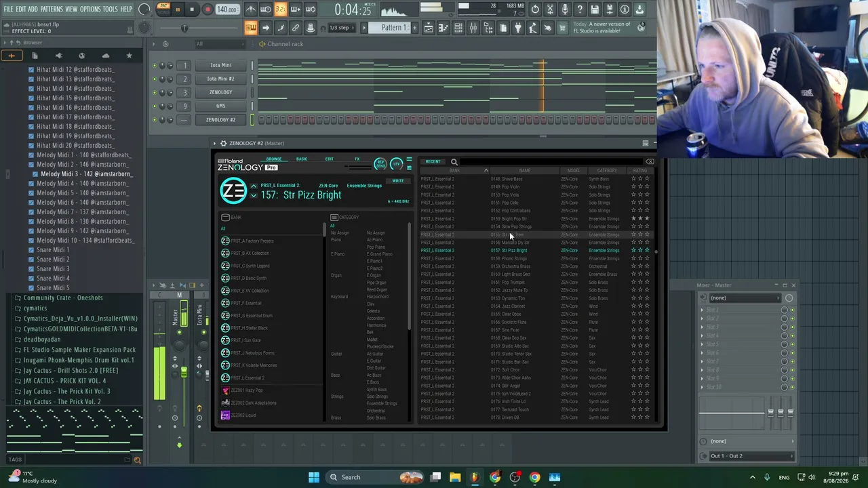This screenshot has width=868, height=488.
Task: Click the project info icon
Action: [625, 9]
